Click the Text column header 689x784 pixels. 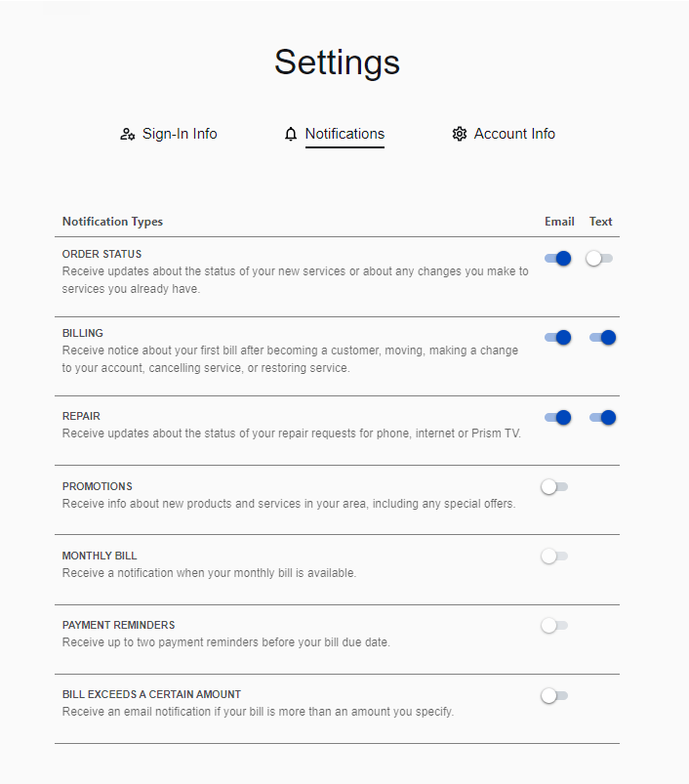click(x=601, y=222)
